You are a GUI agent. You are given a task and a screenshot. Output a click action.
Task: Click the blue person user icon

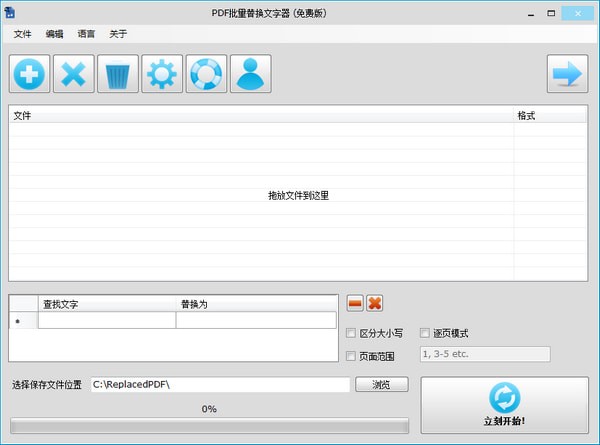coord(251,73)
